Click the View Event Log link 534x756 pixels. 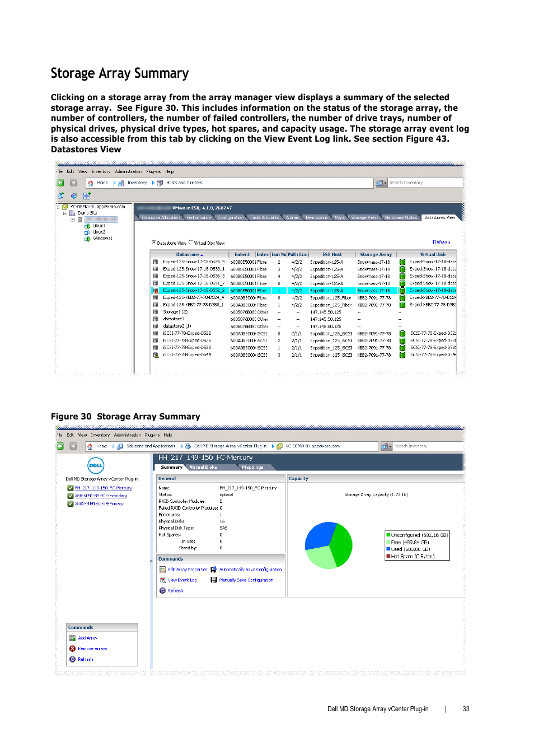coord(182,580)
